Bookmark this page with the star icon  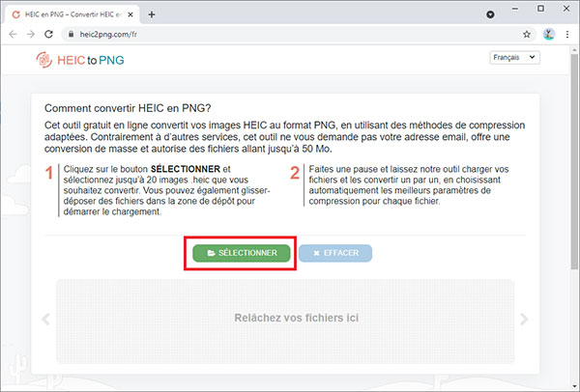(527, 35)
